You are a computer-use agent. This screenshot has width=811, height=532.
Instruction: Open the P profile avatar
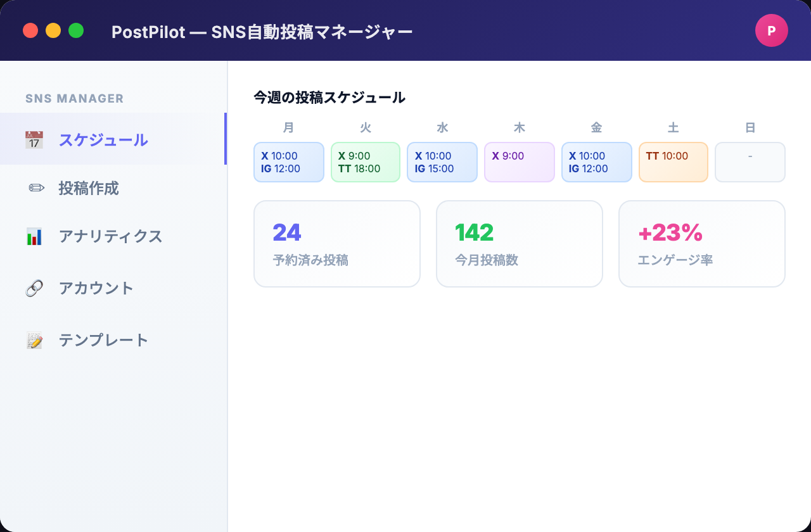[772, 30]
